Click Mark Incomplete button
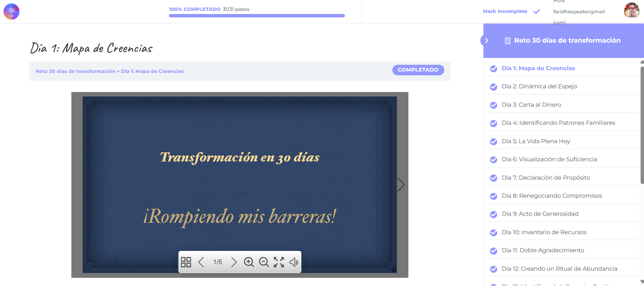The height and width of the screenshot is (286, 644). tap(505, 11)
